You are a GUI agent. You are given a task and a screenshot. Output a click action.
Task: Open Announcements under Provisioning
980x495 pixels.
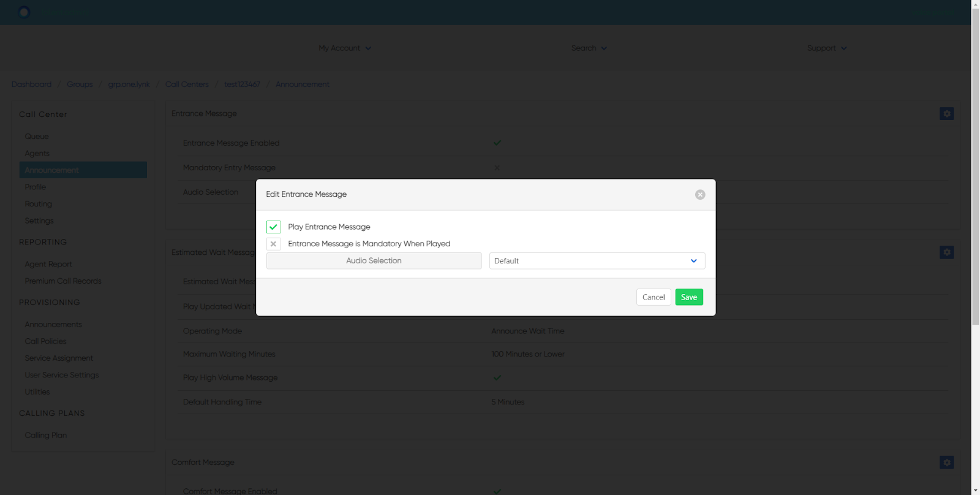pyautogui.click(x=53, y=324)
